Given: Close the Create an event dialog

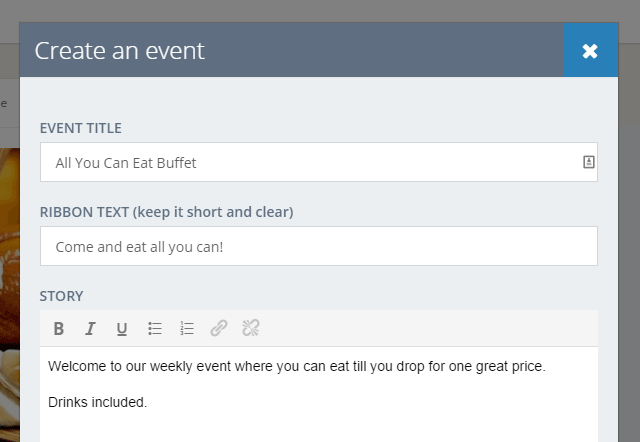Looking at the screenshot, I should click(590, 51).
